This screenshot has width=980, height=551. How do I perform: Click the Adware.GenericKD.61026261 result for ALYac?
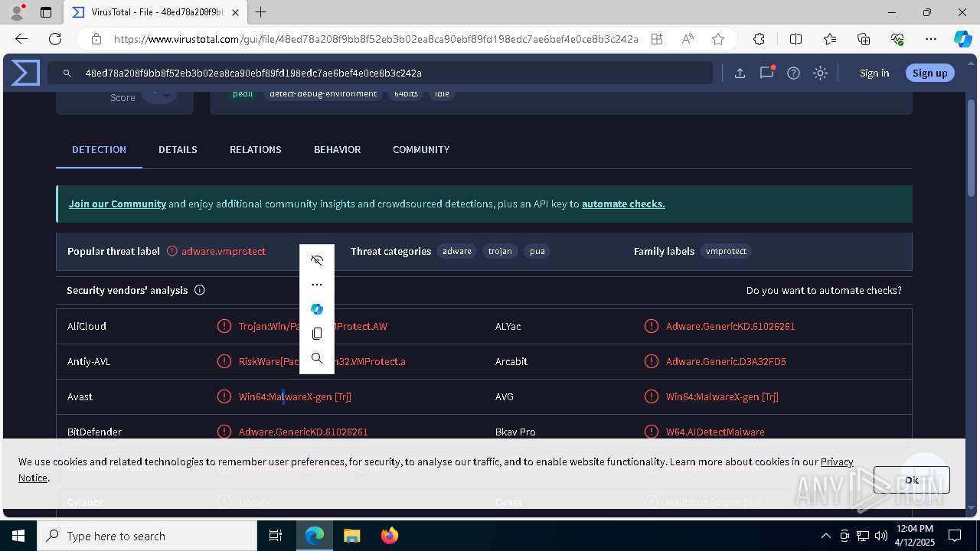point(730,326)
